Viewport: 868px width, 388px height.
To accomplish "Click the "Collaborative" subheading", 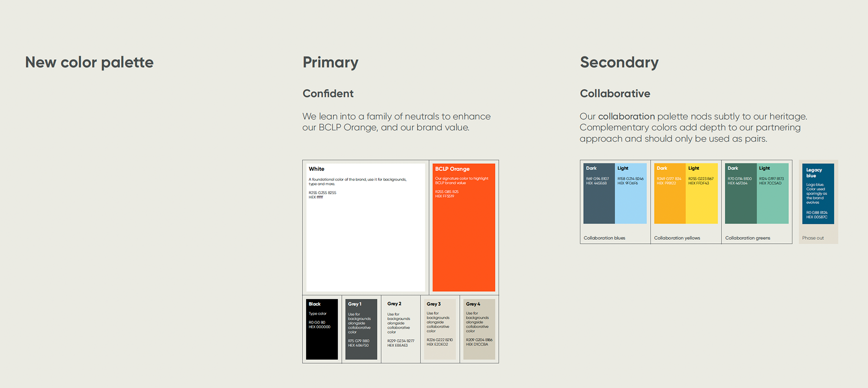I will (x=615, y=94).
